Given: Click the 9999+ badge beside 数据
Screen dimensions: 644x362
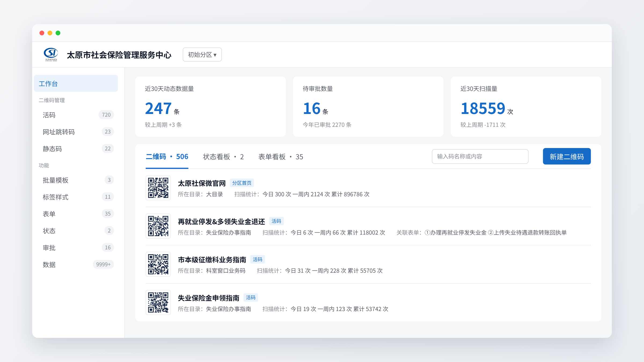Looking at the screenshot, I should click(103, 264).
